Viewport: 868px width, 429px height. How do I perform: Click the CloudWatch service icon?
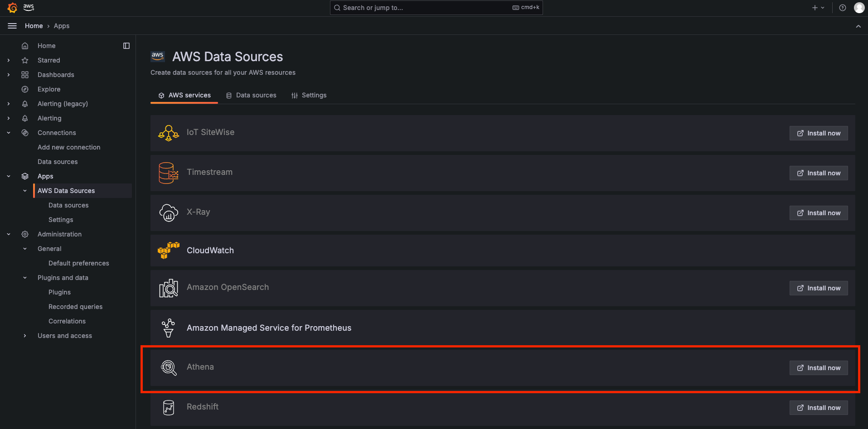click(x=168, y=251)
